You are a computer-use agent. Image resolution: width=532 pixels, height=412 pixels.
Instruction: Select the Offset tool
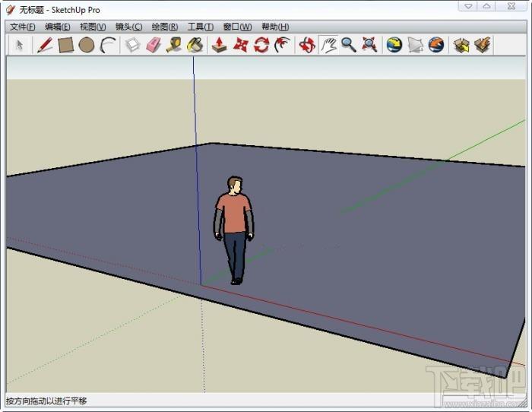coord(282,45)
